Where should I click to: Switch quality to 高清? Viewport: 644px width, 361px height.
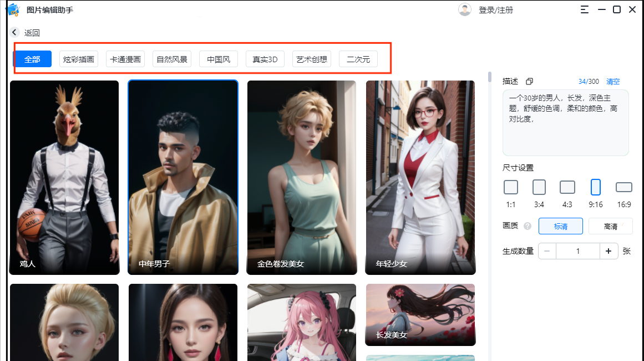(x=610, y=226)
